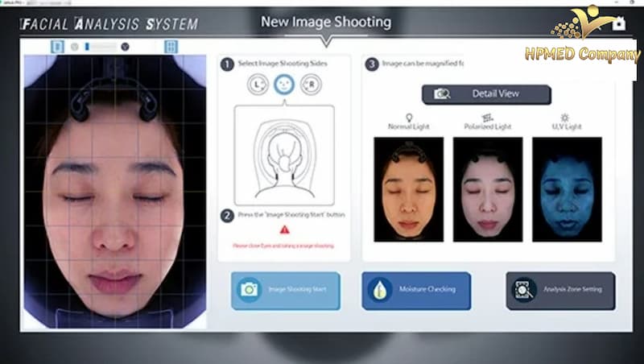This screenshot has width=644, height=364.
Task: Click the New Image Shooting header tab
Action: click(x=325, y=22)
